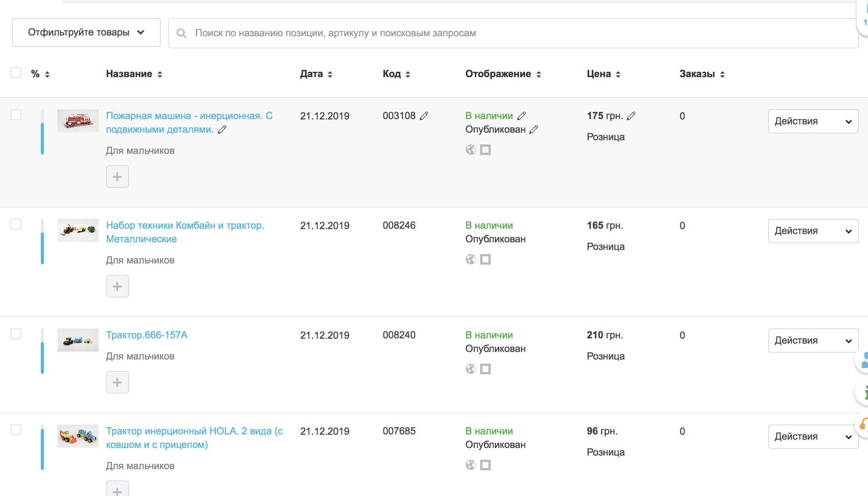Click globe icon in Трактор.666-157А row

(x=471, y=369)
